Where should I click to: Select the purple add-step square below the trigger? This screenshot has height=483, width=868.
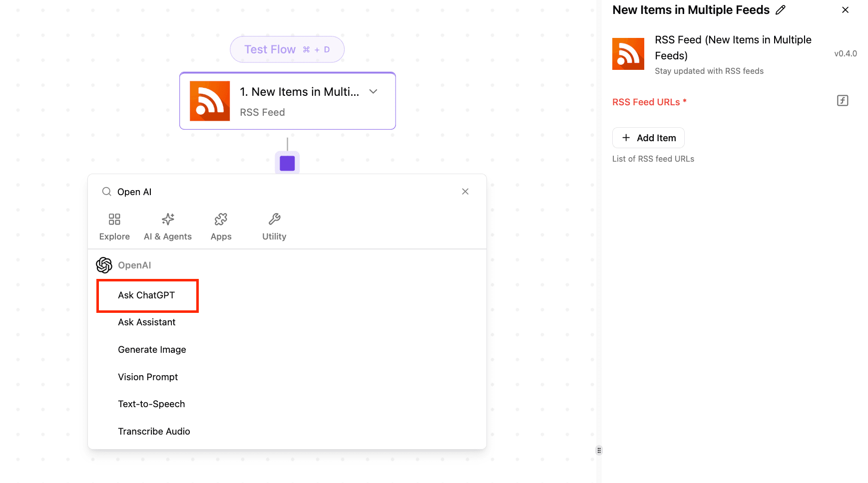[287, 163]
